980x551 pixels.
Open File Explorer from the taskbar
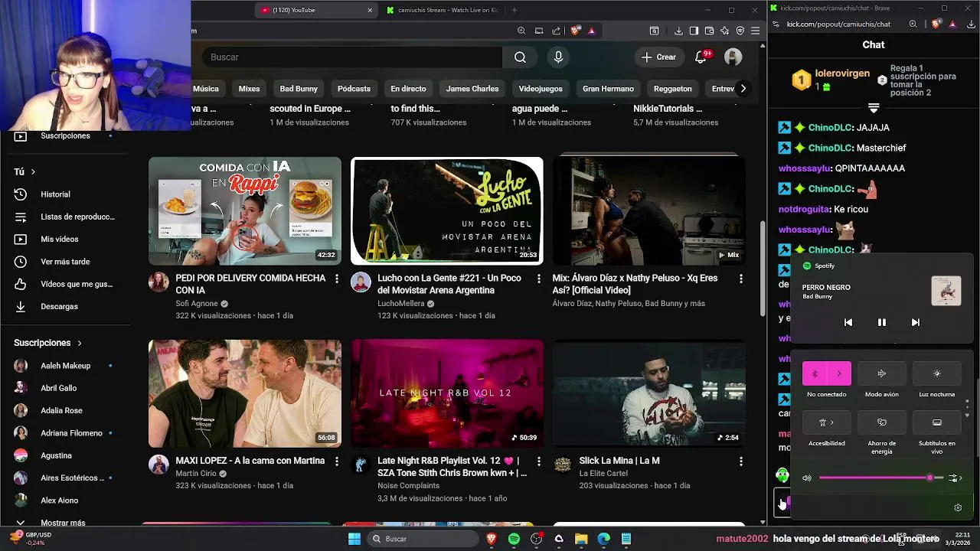[581, 539]
